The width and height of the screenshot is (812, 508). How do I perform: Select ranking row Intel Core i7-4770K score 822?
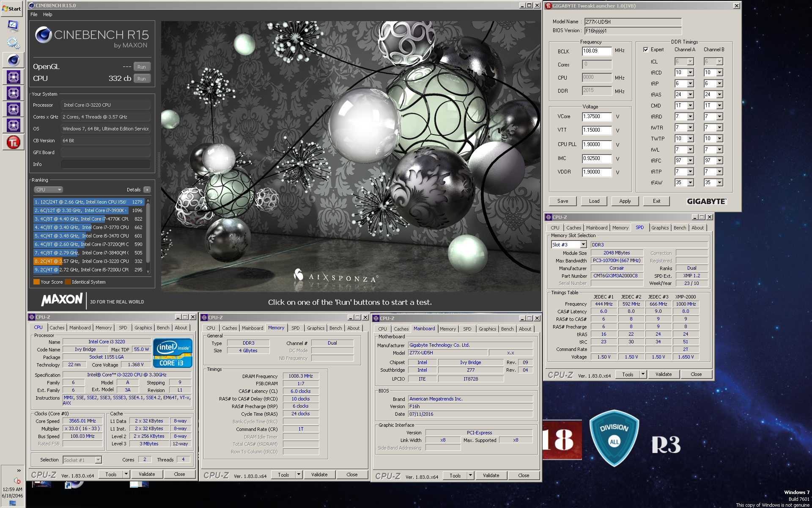(x=89, y=219)
